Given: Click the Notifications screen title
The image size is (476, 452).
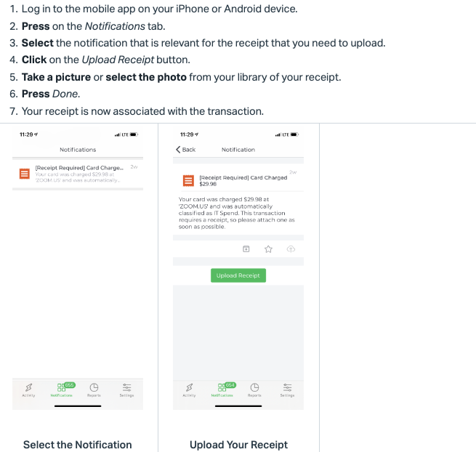Looking at the screenshot, I should click(x=78, y=150).
